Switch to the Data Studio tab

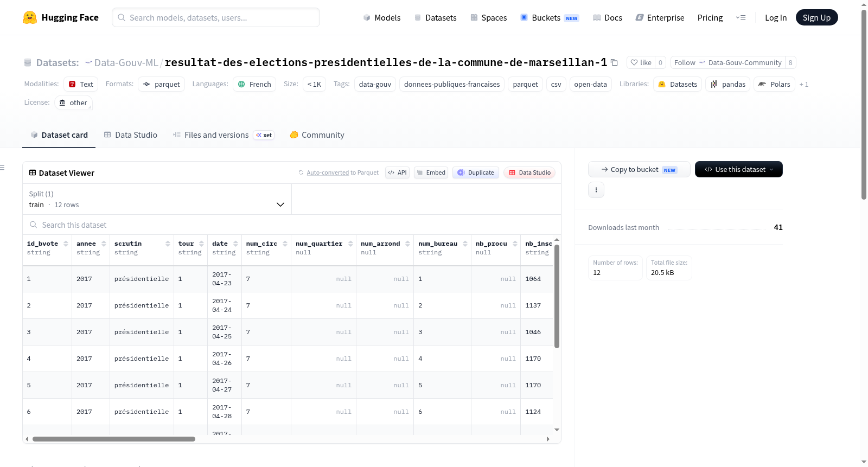[x=131, y=135]
